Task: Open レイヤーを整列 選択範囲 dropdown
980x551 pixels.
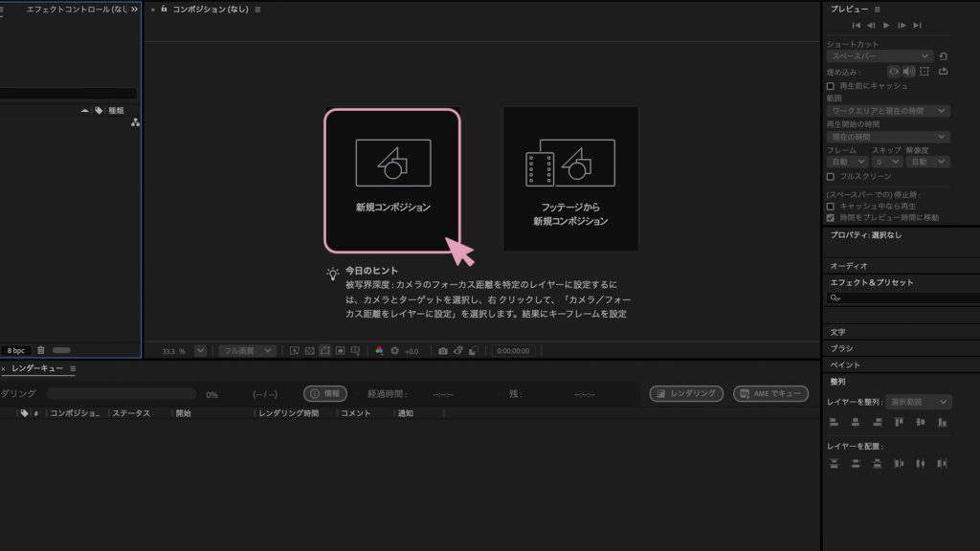Action: point(918,402)
